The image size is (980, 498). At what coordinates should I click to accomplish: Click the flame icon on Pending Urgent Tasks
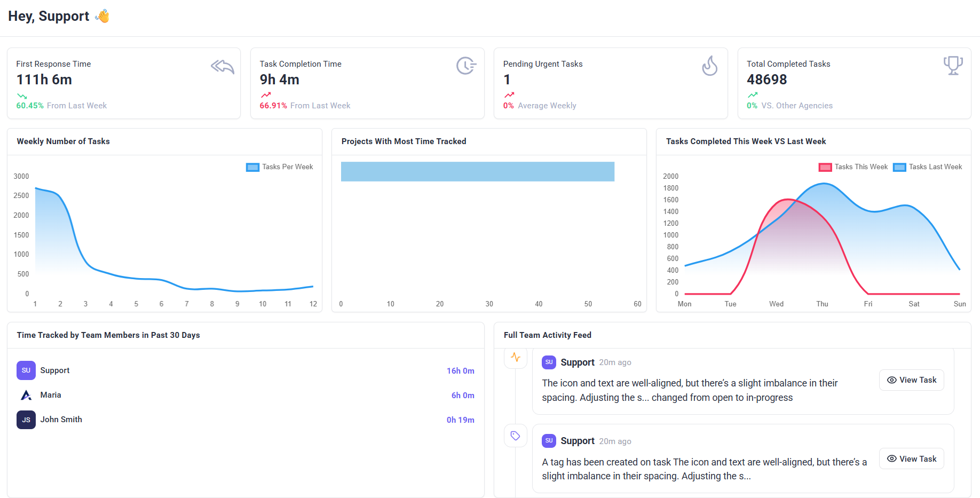pyautogui.click(x=709, y=66)
